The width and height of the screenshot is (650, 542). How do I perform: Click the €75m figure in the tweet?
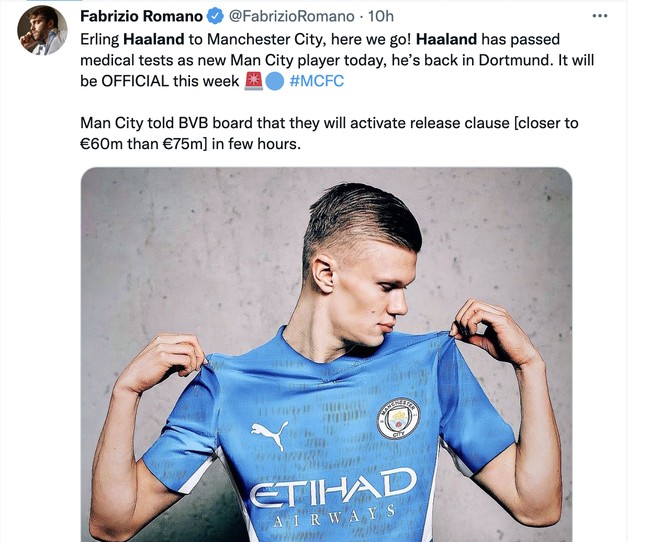tap(186, 144)
